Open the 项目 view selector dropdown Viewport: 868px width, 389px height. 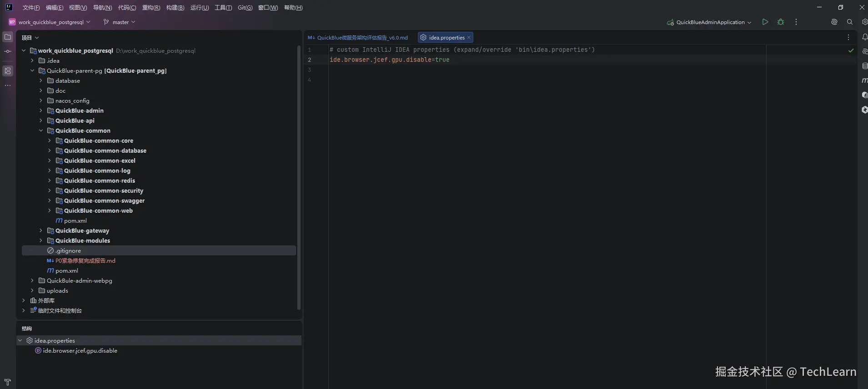(x=30, y=38)
